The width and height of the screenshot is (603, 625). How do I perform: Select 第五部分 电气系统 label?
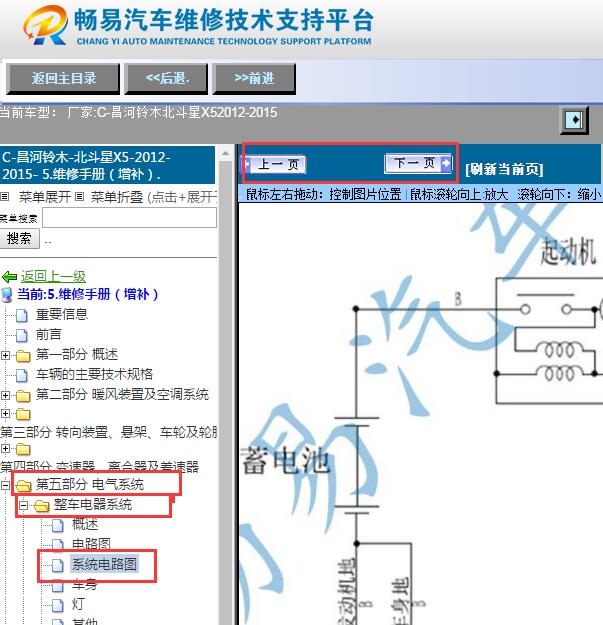[90, 484]
